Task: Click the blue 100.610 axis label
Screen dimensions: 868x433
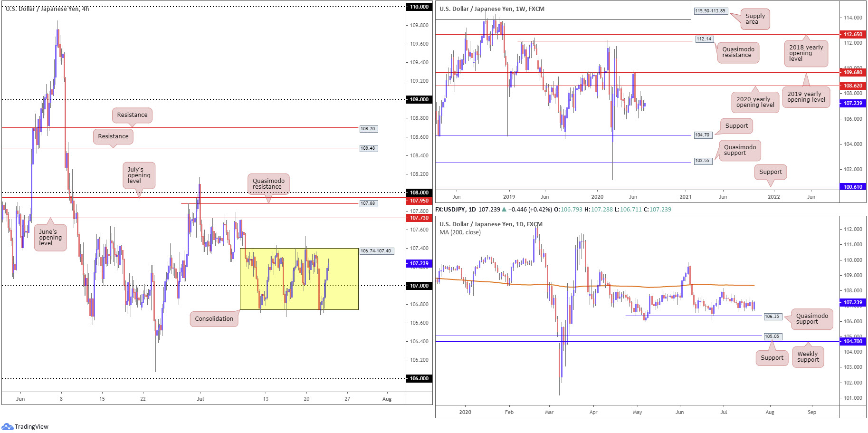Action: (x=853, y=187)
